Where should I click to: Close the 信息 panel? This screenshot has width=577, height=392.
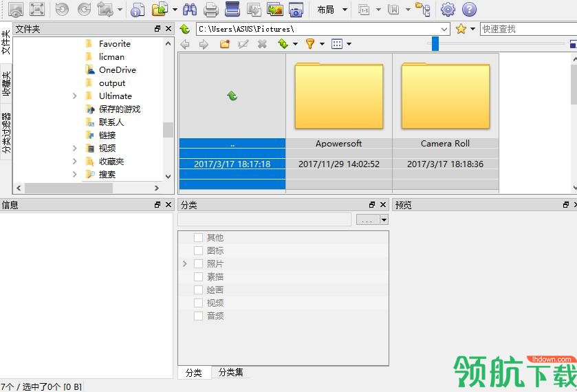coord(168,205)
